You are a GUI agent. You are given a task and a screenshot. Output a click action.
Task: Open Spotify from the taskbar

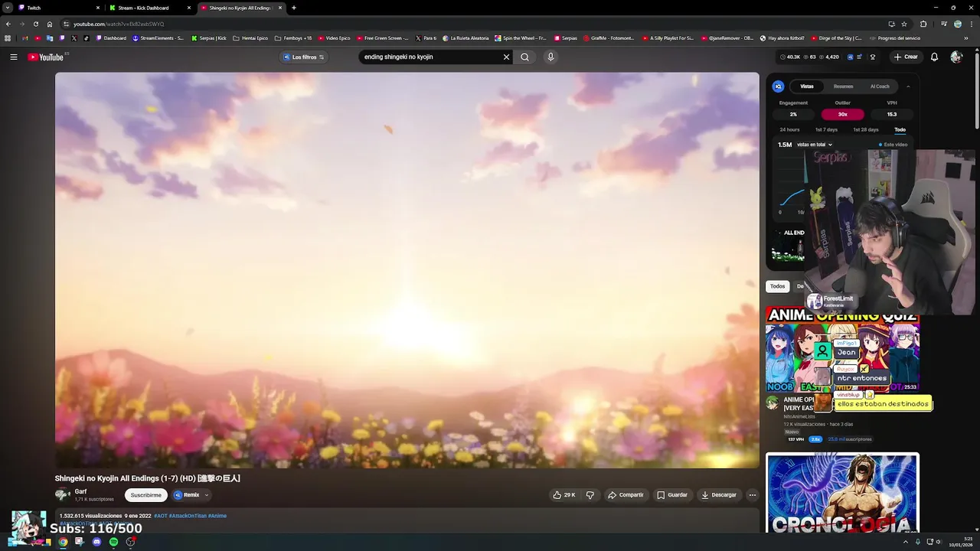(113, 542)
